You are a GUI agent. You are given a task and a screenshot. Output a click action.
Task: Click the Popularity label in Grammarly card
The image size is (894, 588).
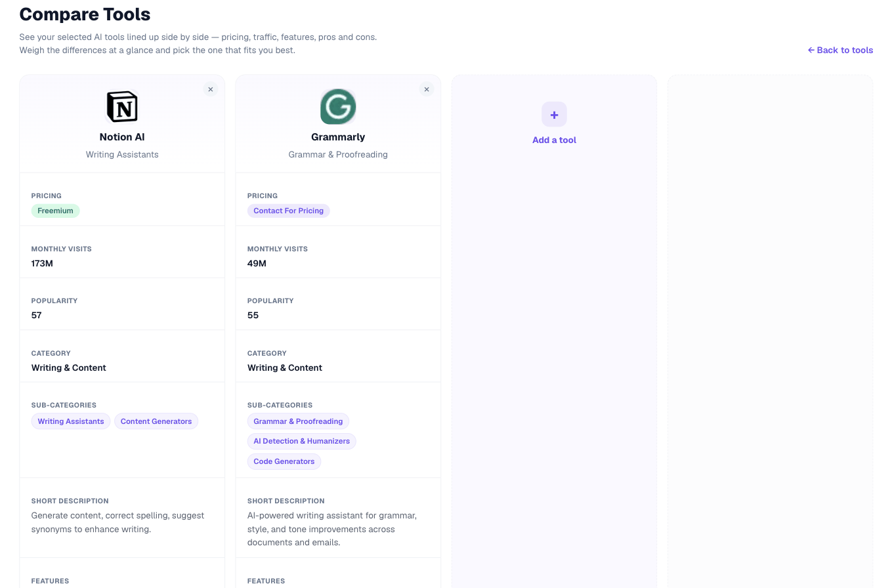click(270, 301)
